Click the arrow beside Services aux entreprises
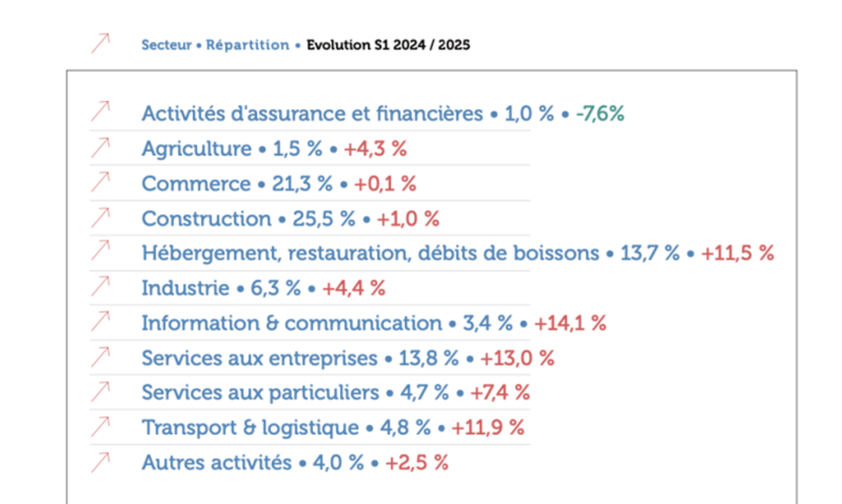The image size is (842, 504). (101, 357)
